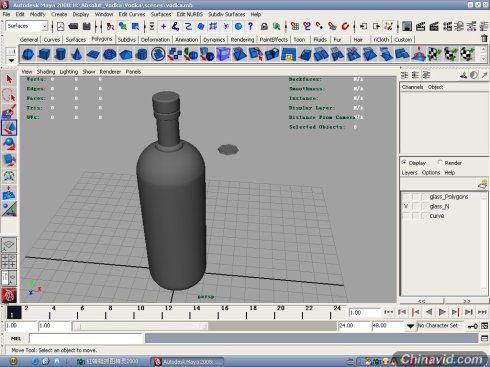This screenshot has height=367, width=490.
Task: Enable snap to grids icon
Action: point(295,26)
